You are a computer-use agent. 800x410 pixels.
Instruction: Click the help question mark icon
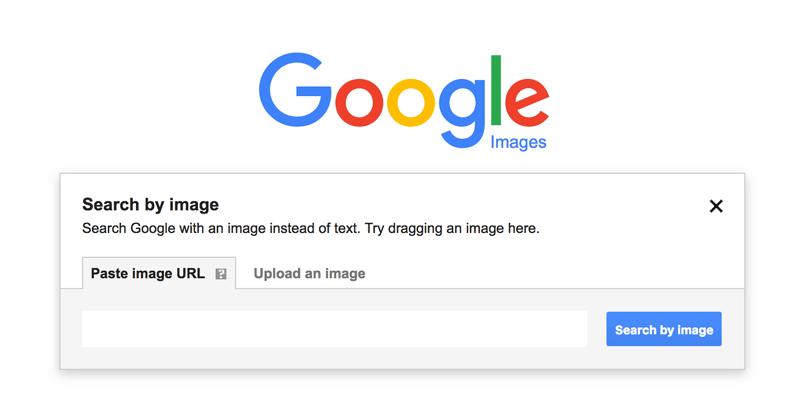[221, 274]
